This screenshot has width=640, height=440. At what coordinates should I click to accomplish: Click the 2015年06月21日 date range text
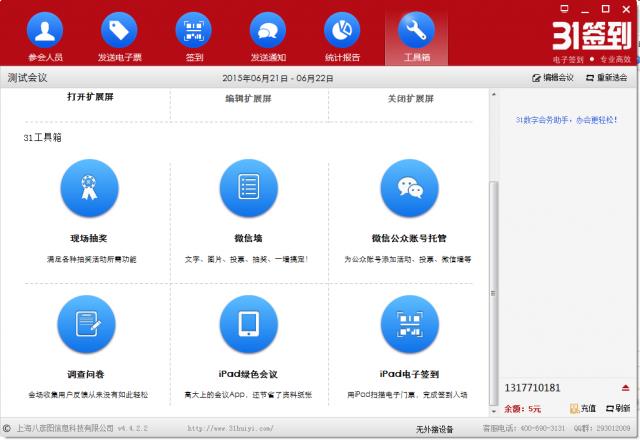click(278, 78)
